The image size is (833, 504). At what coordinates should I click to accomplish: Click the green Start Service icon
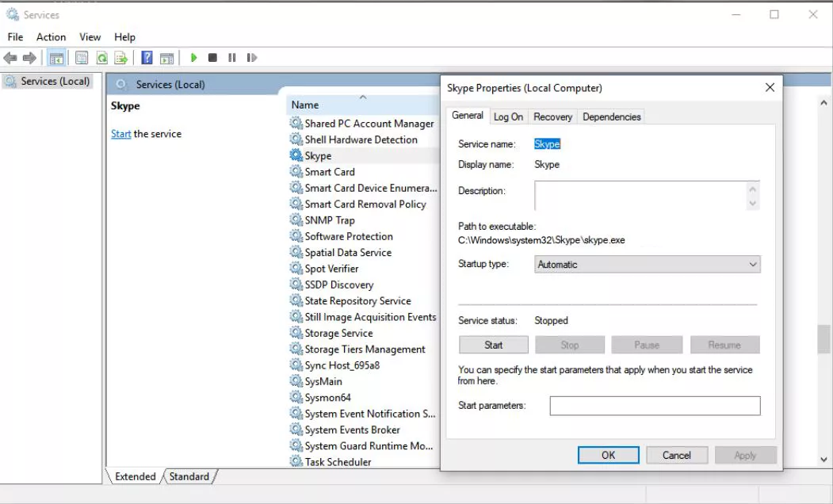click(194, 58)
